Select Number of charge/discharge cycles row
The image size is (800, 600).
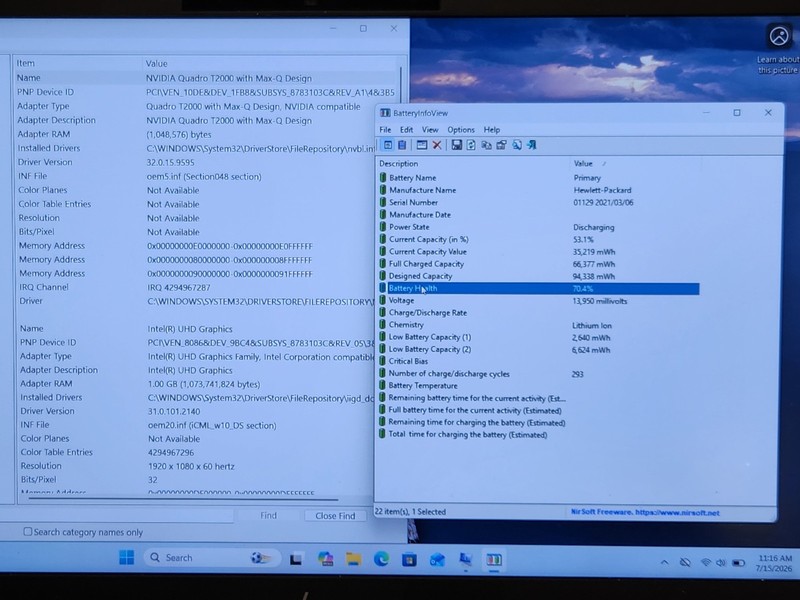tap(539, 373)
